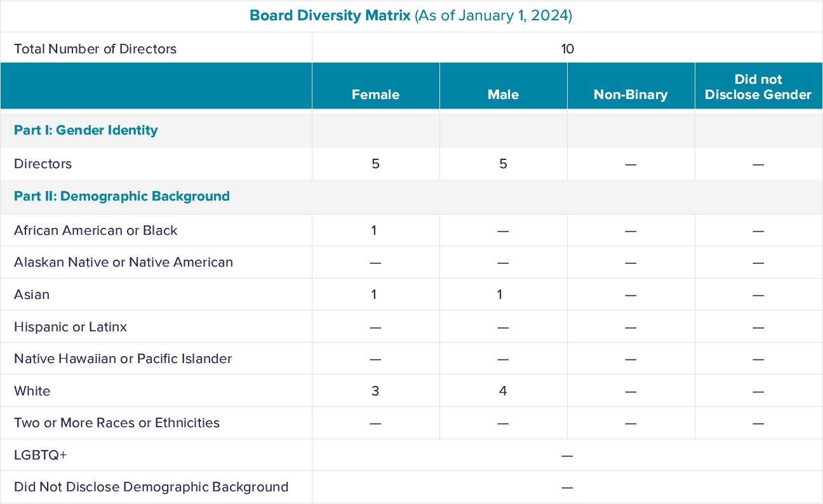This screenshot has height=504, width=823.
Task: Click the Total Number of Directors label
Action: tap(95, 49)
